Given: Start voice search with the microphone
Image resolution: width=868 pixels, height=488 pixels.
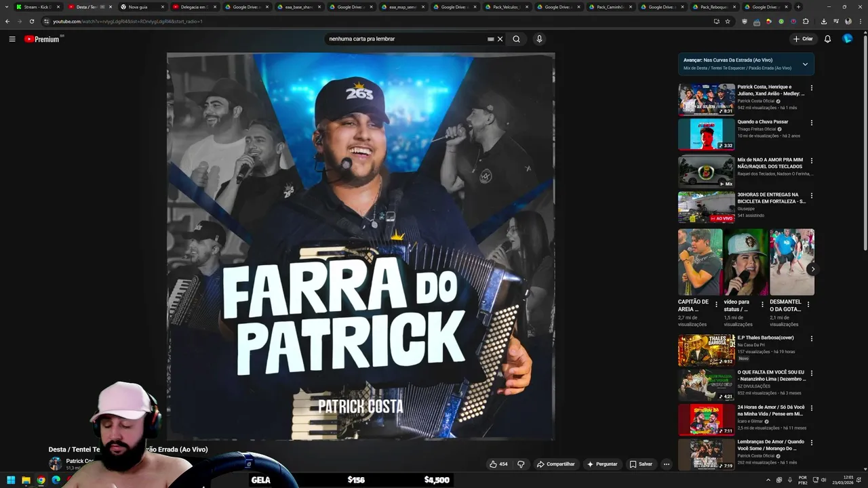Looking at the screenshot, I should [x=539, y=39].
